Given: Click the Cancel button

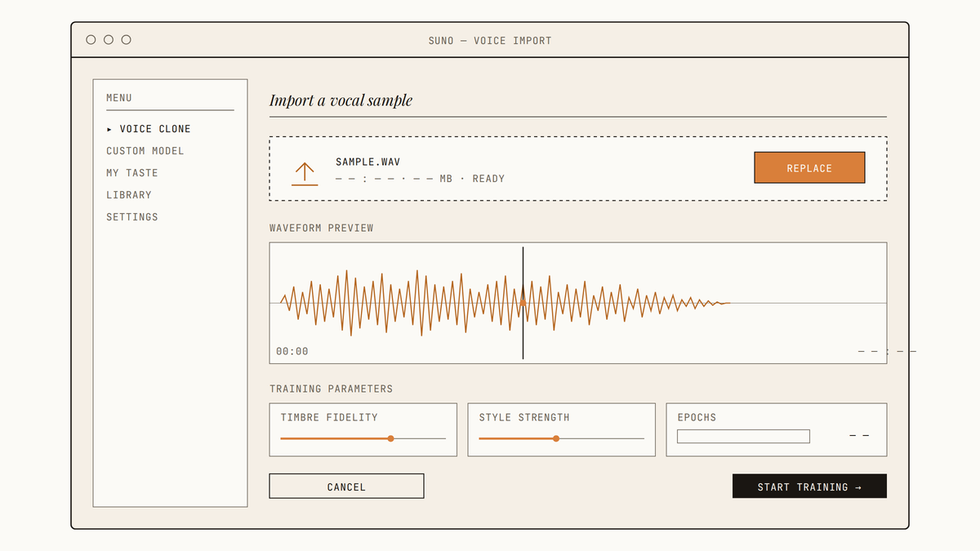Looking at the screenshot, I should tap(346, 487).
